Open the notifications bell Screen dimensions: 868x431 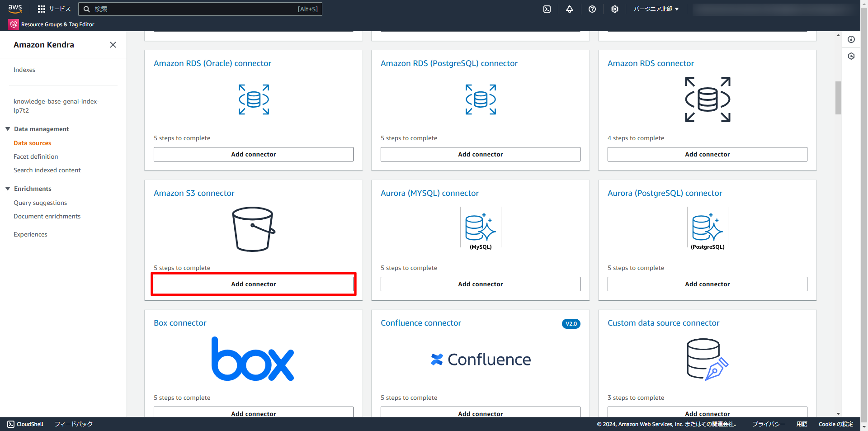(570, 9)
